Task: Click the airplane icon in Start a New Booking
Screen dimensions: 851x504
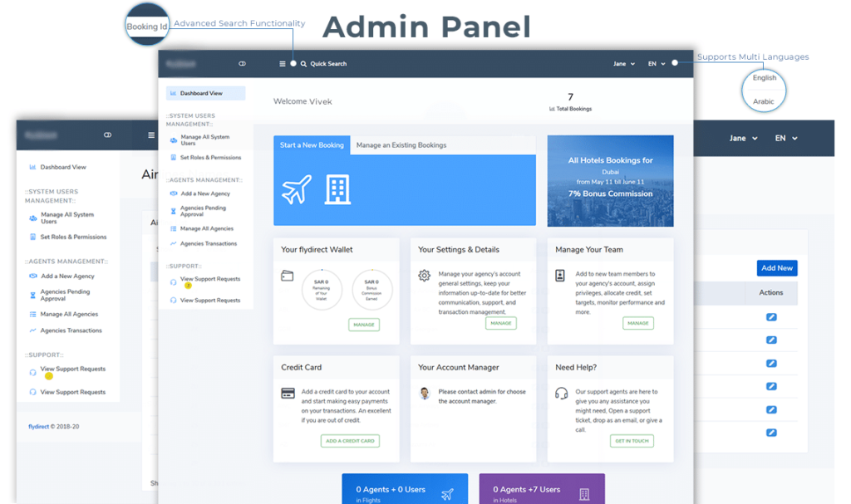Action: tap(297, 189)
